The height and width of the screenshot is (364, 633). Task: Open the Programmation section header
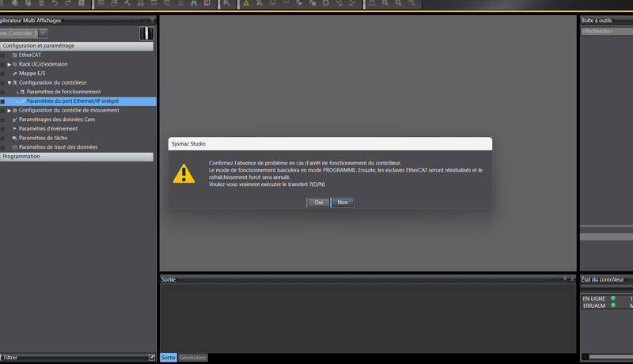click(x=77, y=157)
